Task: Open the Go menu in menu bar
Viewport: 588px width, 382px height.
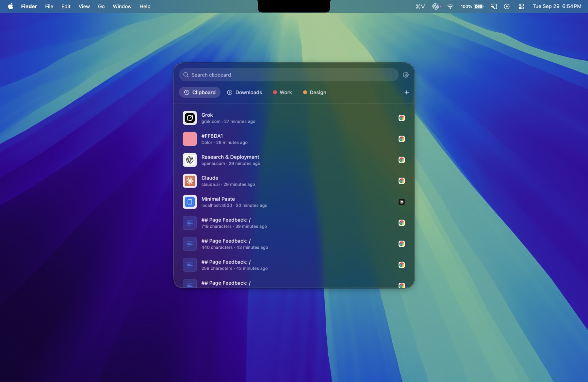Action: [101, 6]
